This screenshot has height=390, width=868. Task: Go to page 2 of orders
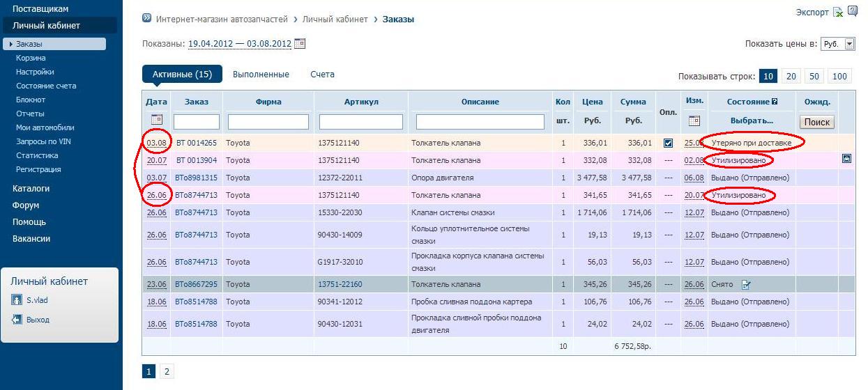coord(167,371)
